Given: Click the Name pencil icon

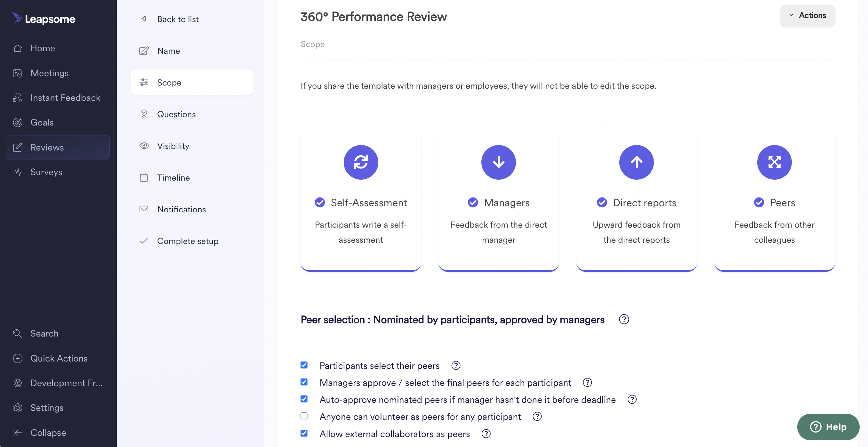Looking at the screenshot, I should [x=144, y=51].
